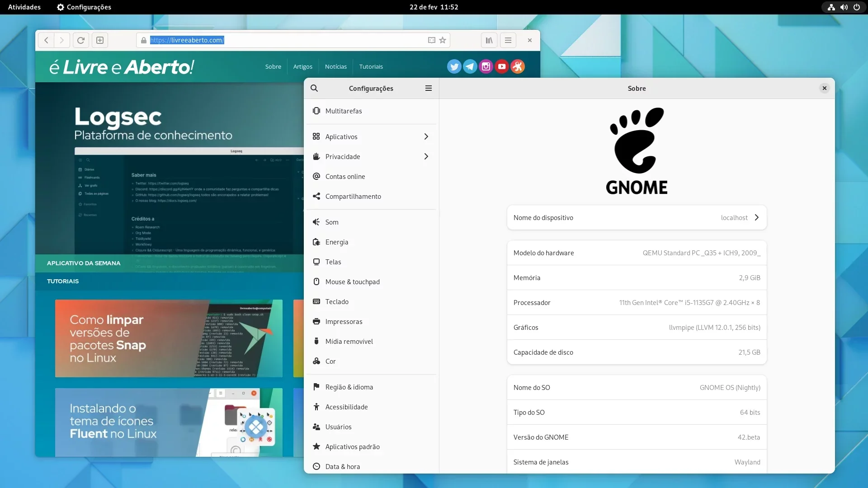This screenshot has width=868, height=488.
Task: Open Região & idioma settings
Action: click(371, 387)
